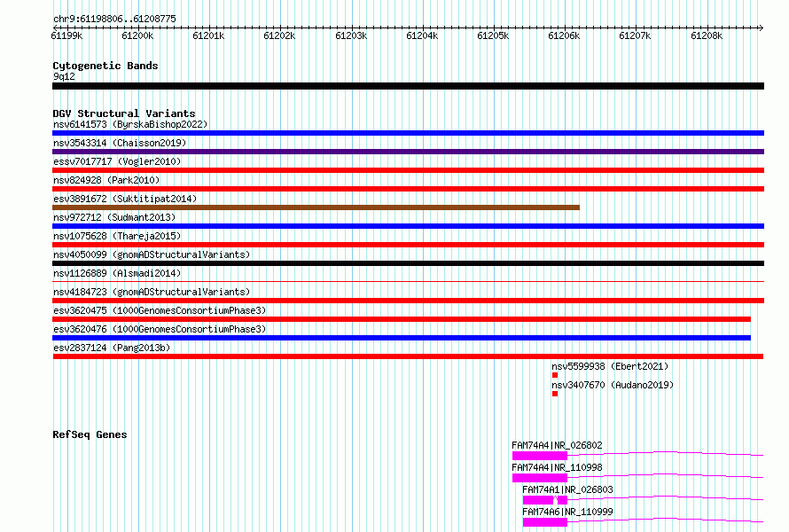This screenshot has width=789, height=532.
Task: Click the blue bar of nsv972712
Action: coord(408,226)
